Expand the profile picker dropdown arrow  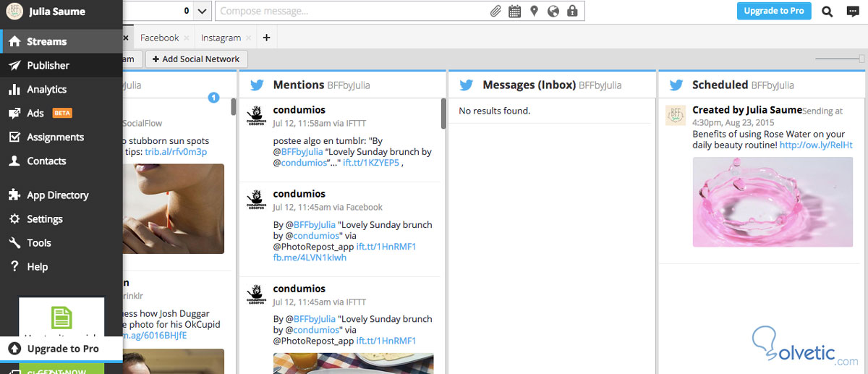click(x=203, y=11)
